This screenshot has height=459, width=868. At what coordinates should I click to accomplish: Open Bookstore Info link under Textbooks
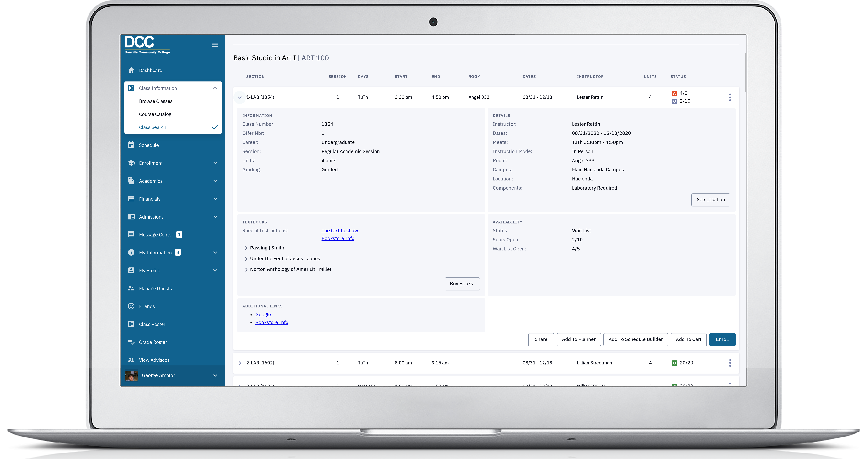tap(338, 238)
